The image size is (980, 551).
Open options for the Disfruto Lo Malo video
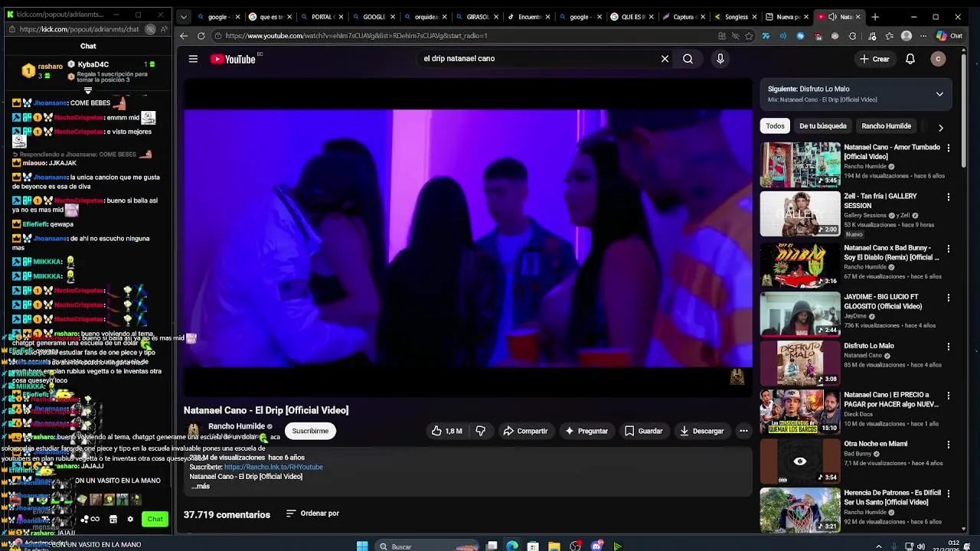tap(949, 347)
